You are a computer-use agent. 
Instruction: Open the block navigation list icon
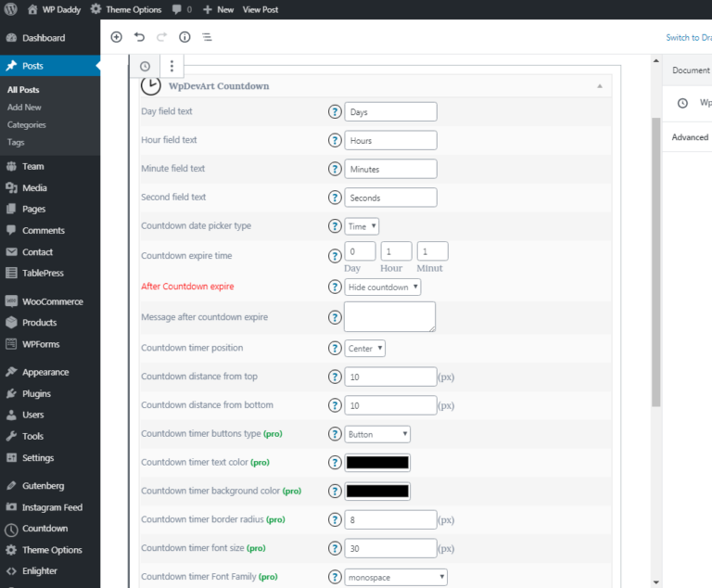click(207, 37)
